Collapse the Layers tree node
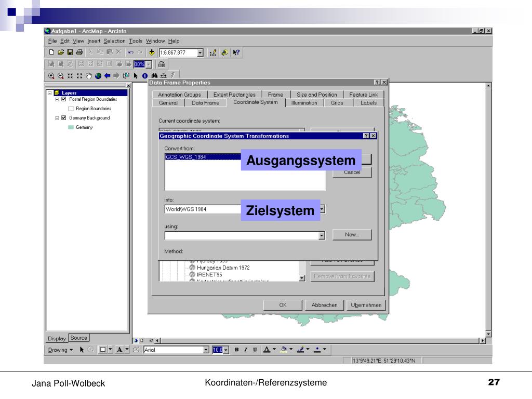The width and height of the screenshot is (532, 399). click(49, 93)
